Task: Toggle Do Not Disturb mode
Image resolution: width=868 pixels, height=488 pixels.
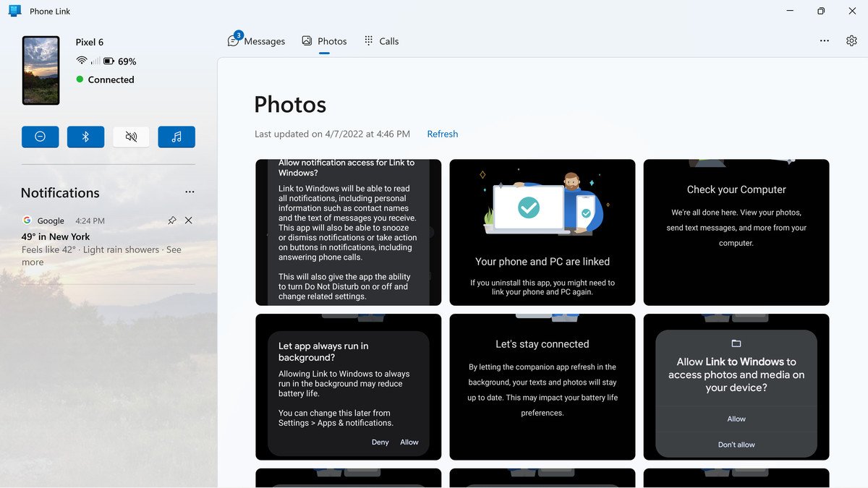Action: 40,137
